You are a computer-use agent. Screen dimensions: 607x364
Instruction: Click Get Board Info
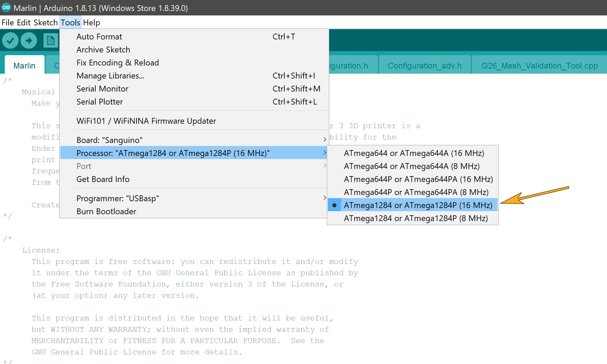[103, 179]
